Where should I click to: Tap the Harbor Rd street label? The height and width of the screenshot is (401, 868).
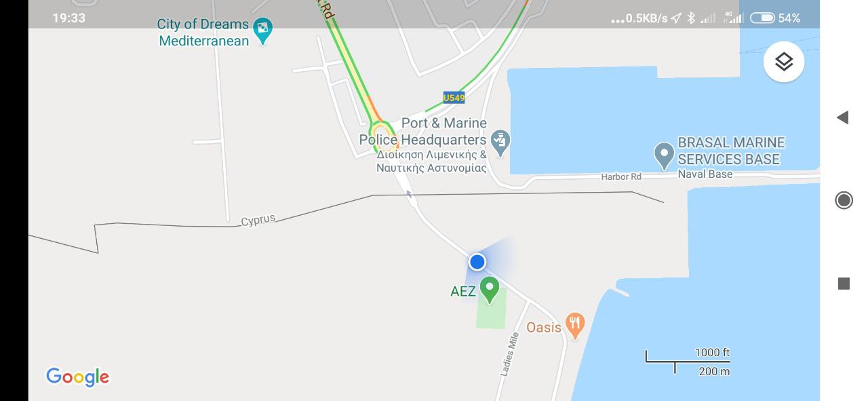click(x=621, y=176)
